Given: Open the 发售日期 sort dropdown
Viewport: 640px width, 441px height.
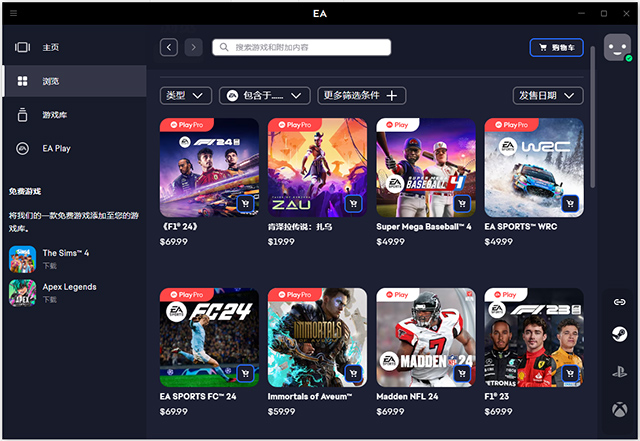Looking at the screenshot, I should point(548,96).
